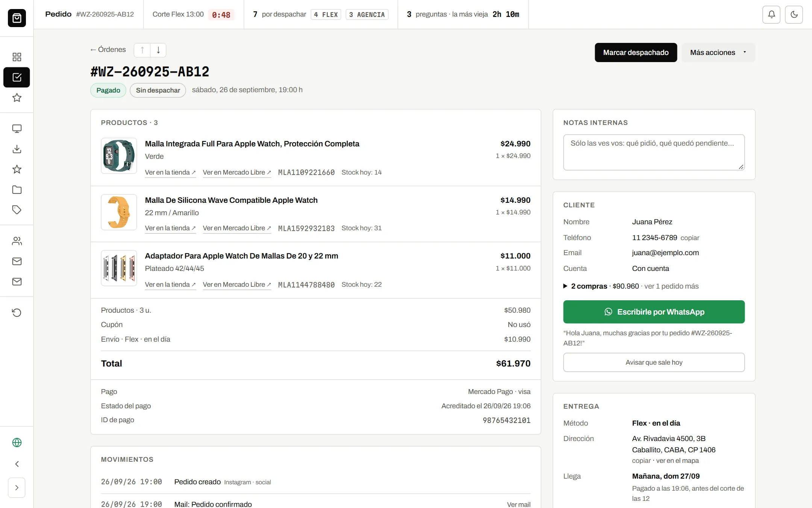
Task: Click the yellow silicone band thumbnail
Action: tap(119, 212)
